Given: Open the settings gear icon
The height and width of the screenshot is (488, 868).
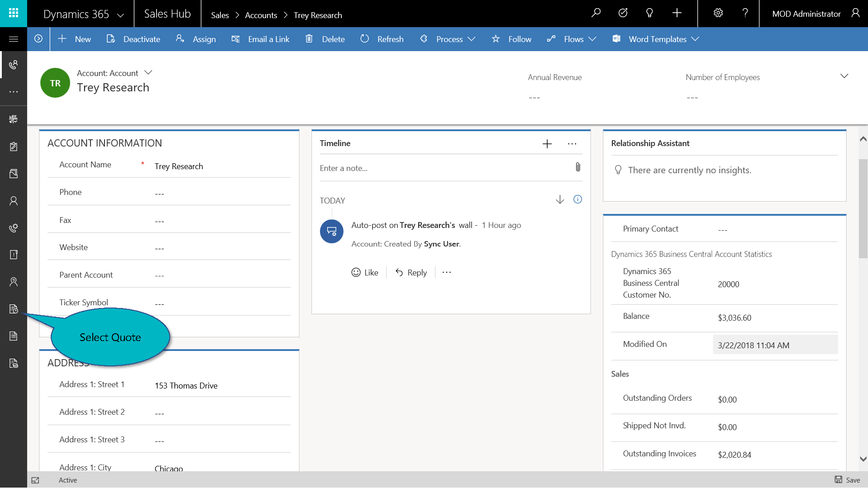Looking at the screenshot, I should coord(718,13).
